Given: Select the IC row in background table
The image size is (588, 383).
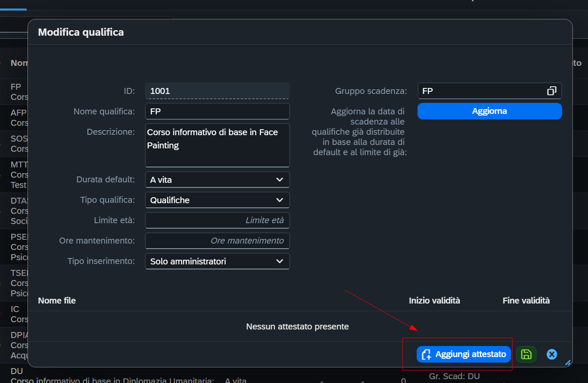Looking at the screenshot, I should (x=14, y=314).
